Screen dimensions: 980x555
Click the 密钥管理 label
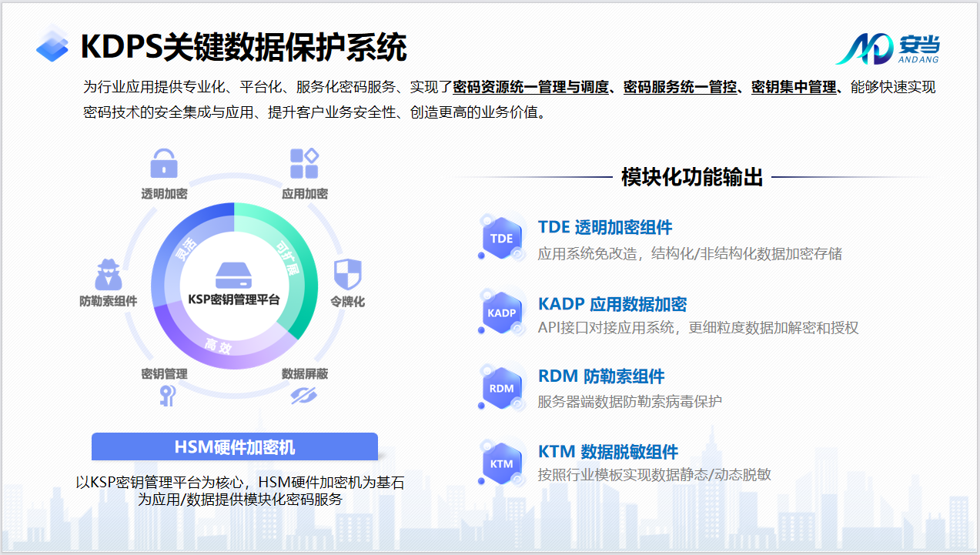163,374
